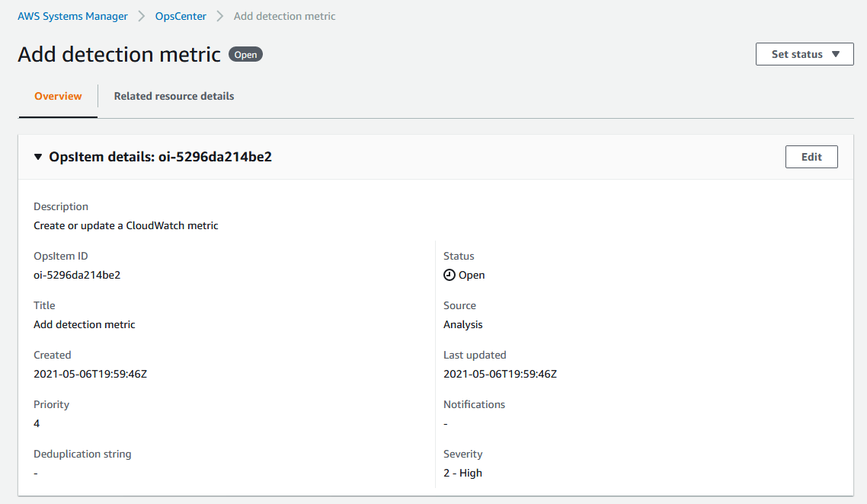Image resolution: width=867 pixels, height=504 pixels.
Task: Click the Edit button for OpsItem details
Action: [x=811, y=157]
